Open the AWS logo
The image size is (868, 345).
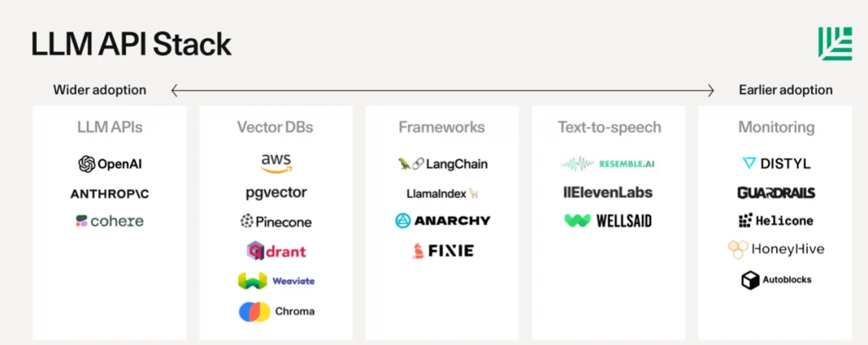point(276,163)
